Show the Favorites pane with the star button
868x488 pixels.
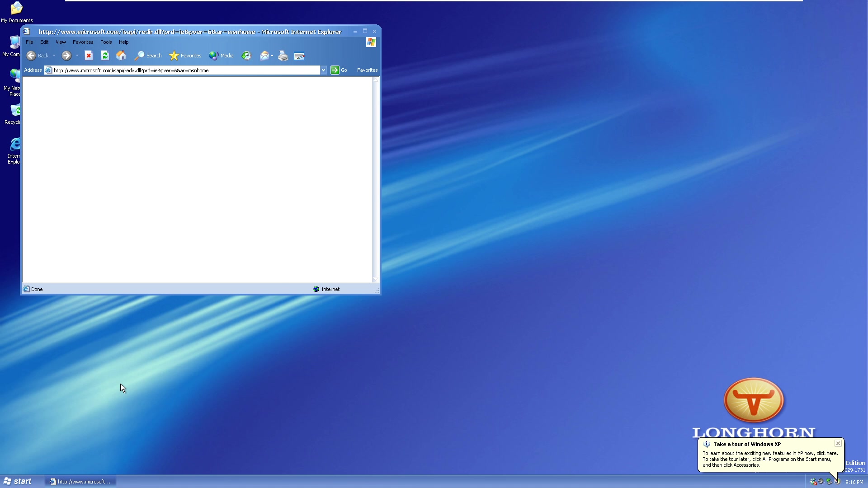tap(185, 56)
